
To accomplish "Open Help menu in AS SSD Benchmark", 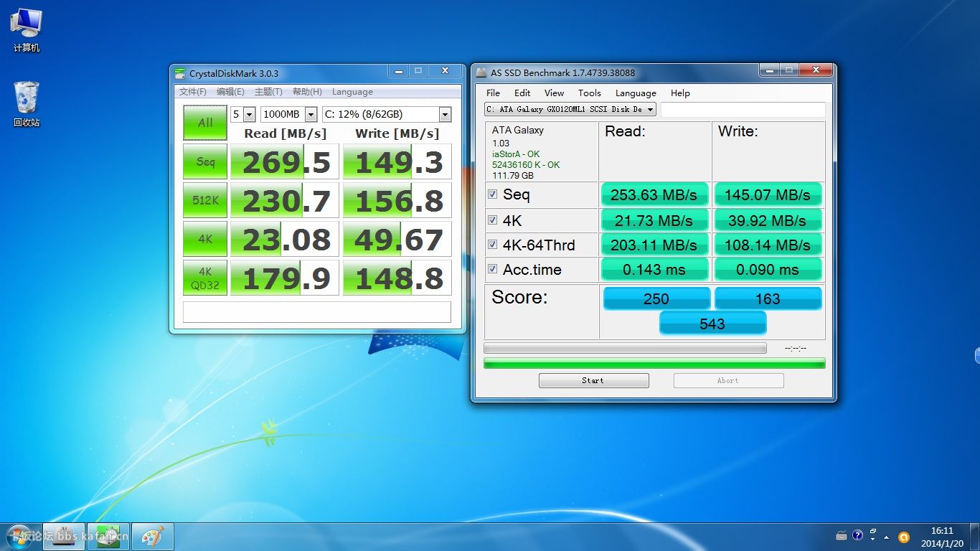I will [680, 93].
